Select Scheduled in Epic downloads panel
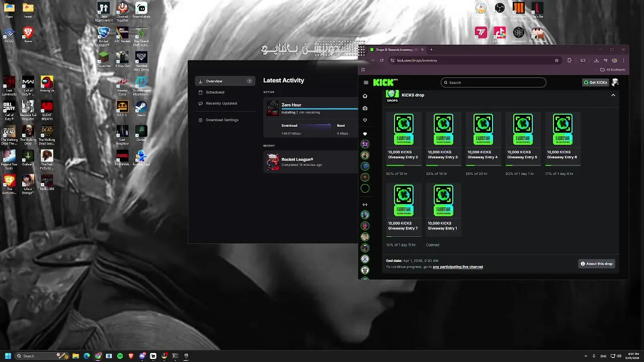The image size is (644, 362). pos(225,92)
